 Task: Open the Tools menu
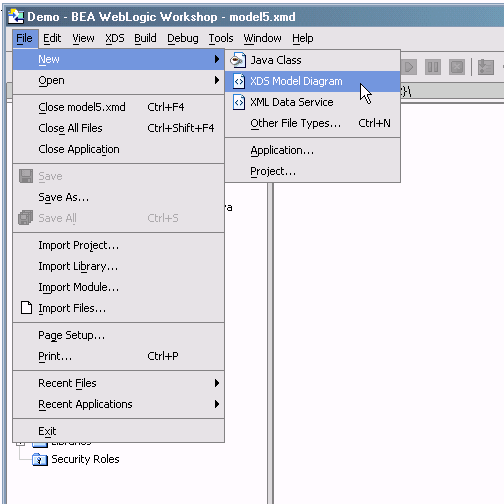tap(221, 38)
